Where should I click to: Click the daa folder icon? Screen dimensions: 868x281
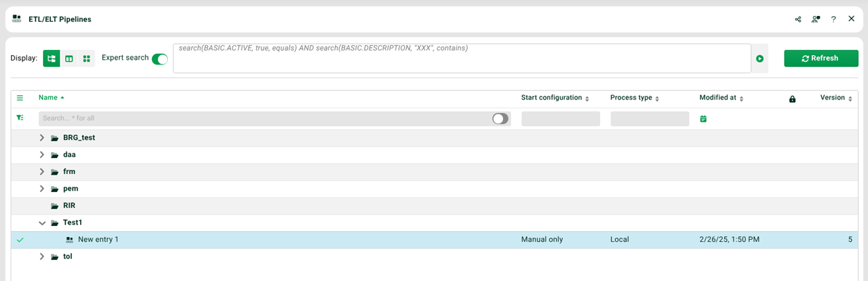(x=55, y=155)
